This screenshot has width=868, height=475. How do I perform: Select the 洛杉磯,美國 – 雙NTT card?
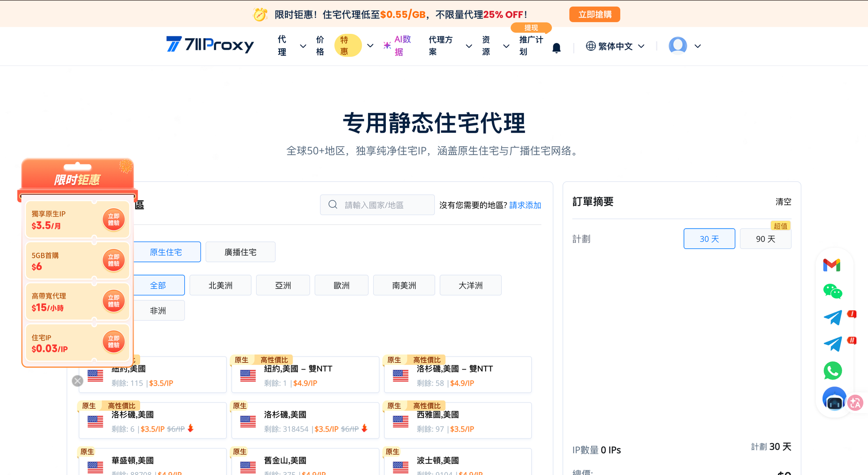(457, 375)
